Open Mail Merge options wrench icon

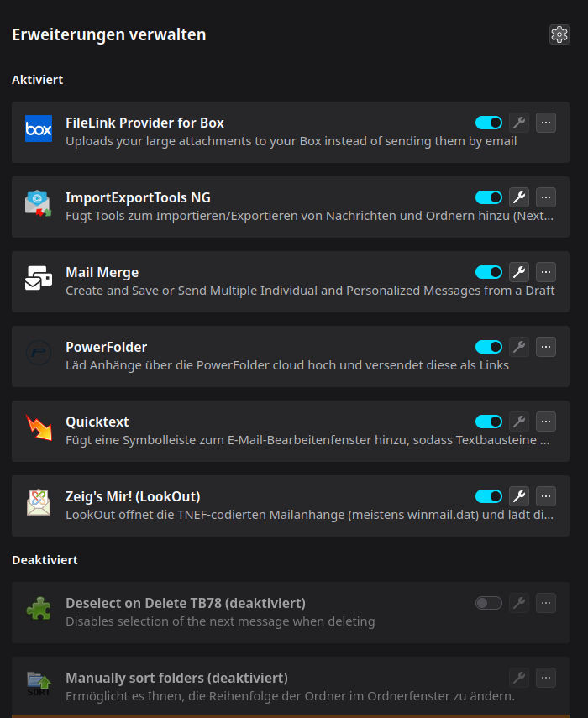point(519,272)
